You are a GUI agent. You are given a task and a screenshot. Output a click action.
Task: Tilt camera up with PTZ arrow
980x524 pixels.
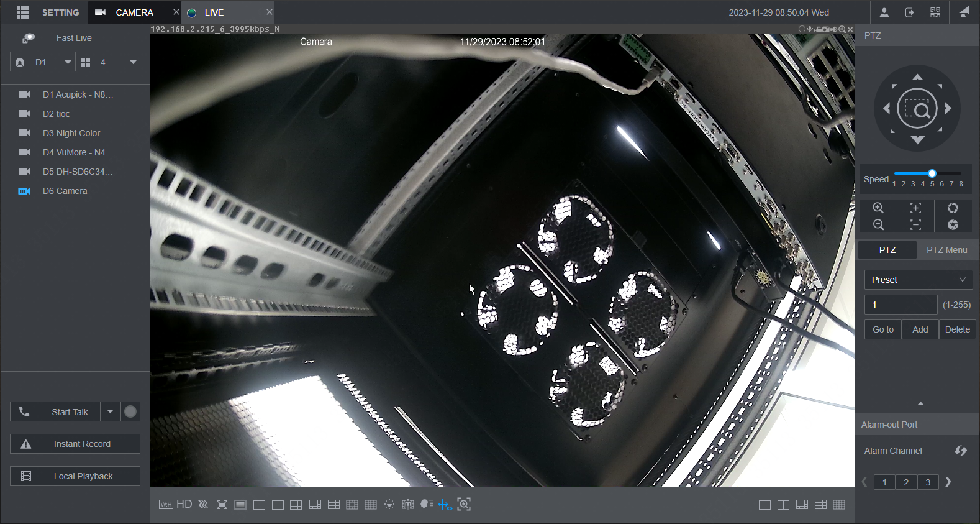point(917,77)
